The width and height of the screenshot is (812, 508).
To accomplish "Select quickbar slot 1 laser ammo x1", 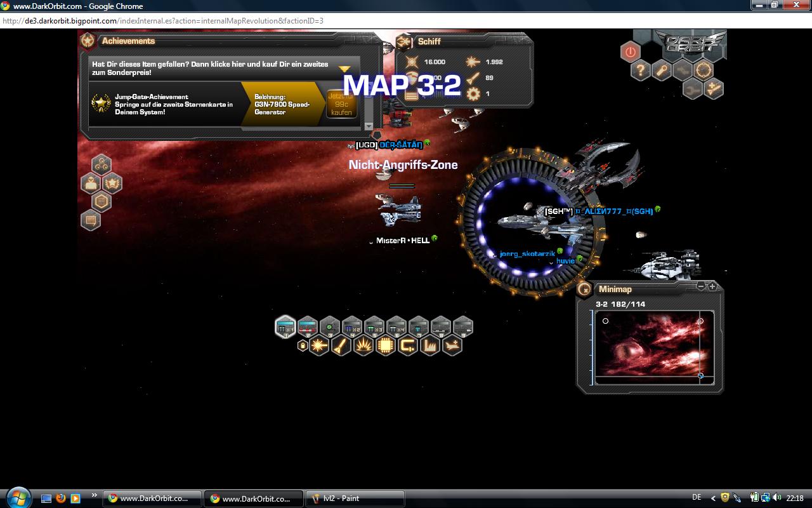I will [285, 326].
